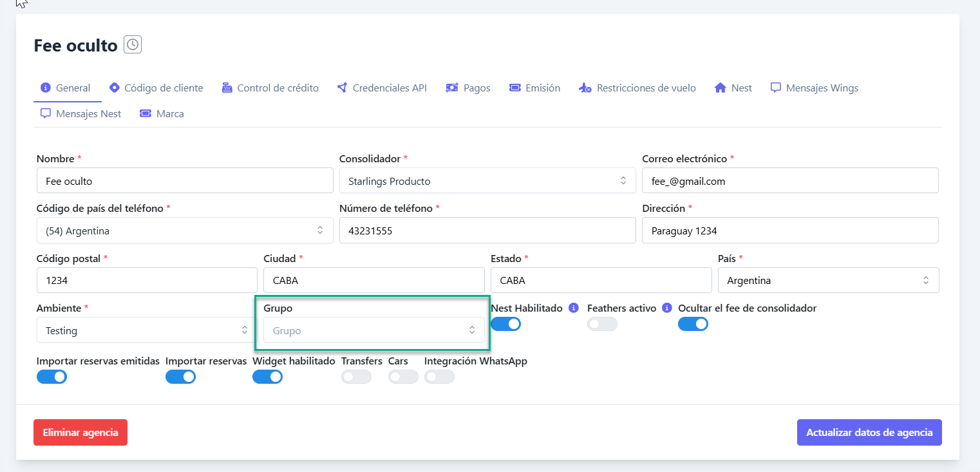Open the Consolidador dropdown
This screenshot has width=980, height=472.
[x=487, y=181]
